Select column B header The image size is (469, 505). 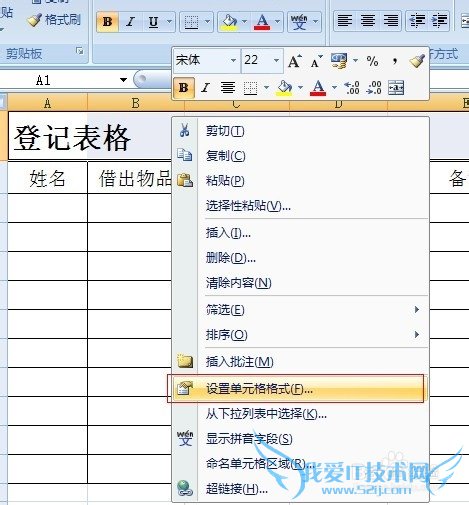click(x=135, y=103)
